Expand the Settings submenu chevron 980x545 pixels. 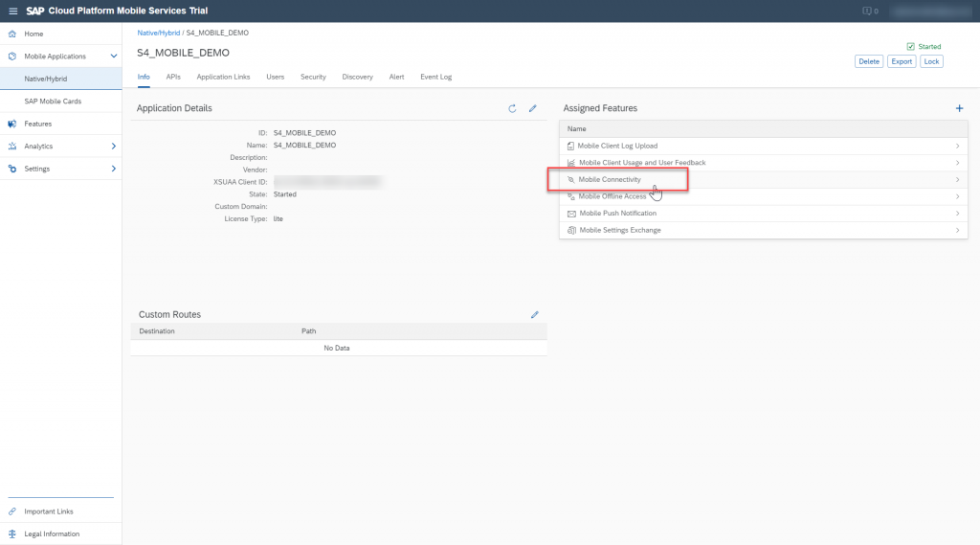coord(114,169)
